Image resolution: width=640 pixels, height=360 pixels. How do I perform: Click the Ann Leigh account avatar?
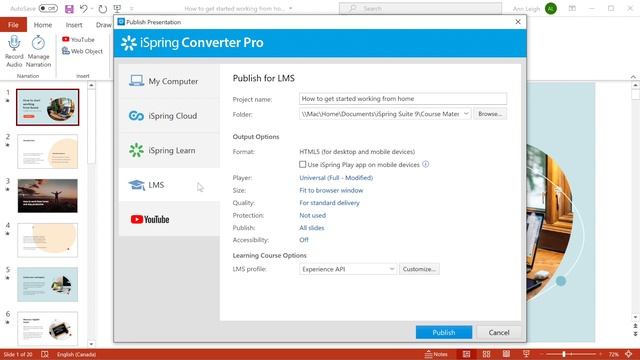[551, 9]
